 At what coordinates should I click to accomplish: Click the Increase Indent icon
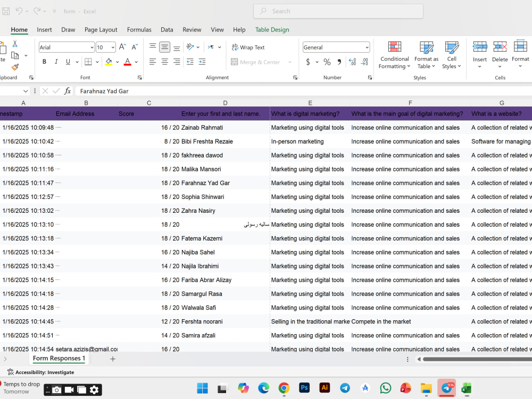click(x=202, y=62)
